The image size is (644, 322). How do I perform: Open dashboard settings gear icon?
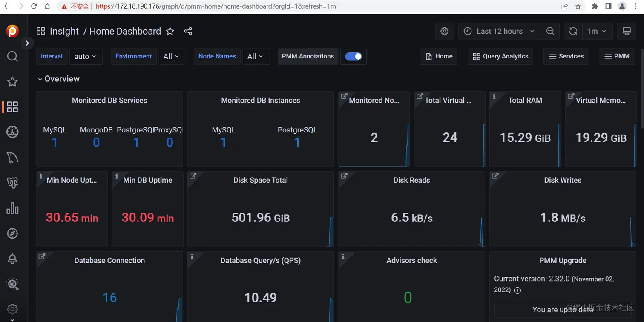point(445,31)
